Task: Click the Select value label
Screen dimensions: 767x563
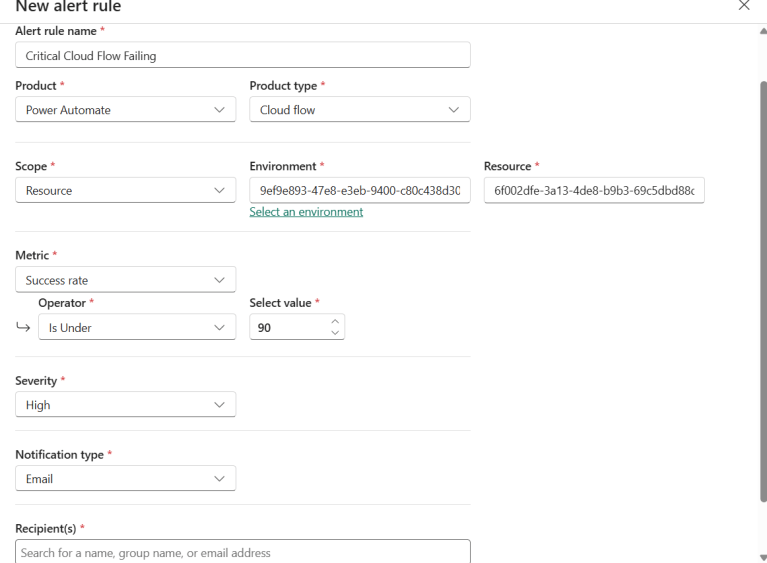Action: tap(280, 303)
